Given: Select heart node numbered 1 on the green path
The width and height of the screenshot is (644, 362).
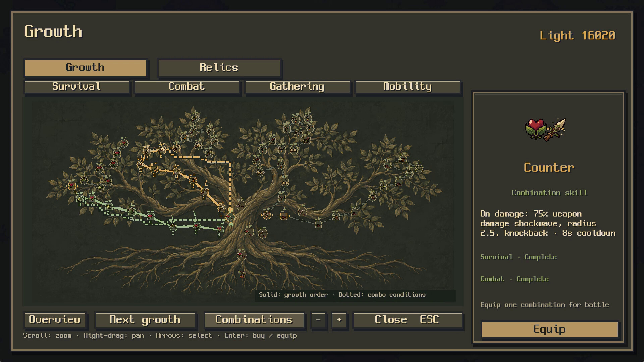Looking at the screenshot, I should (220, 229).
